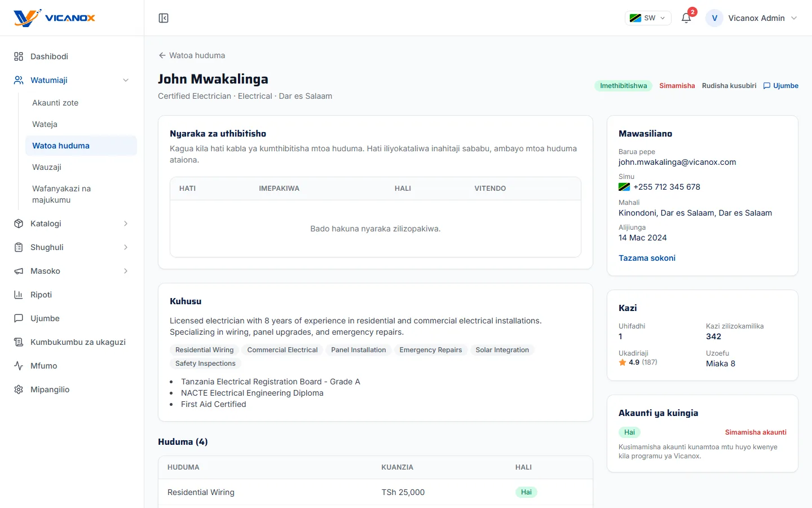Image resolution: width=812 pixels, height=508 pixels.
Task: Open Wafanyakazi na majukumu
Action: (x=81, y=194)
